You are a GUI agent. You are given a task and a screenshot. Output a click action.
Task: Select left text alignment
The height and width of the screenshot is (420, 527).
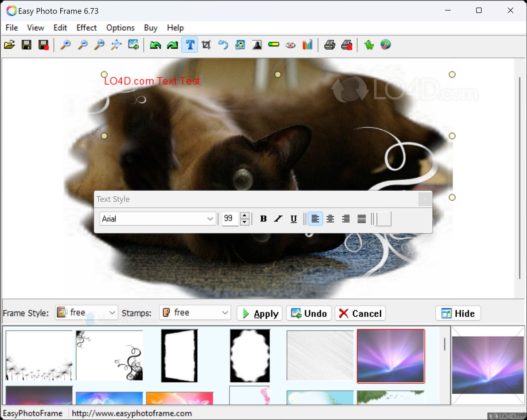coord(315,219)
